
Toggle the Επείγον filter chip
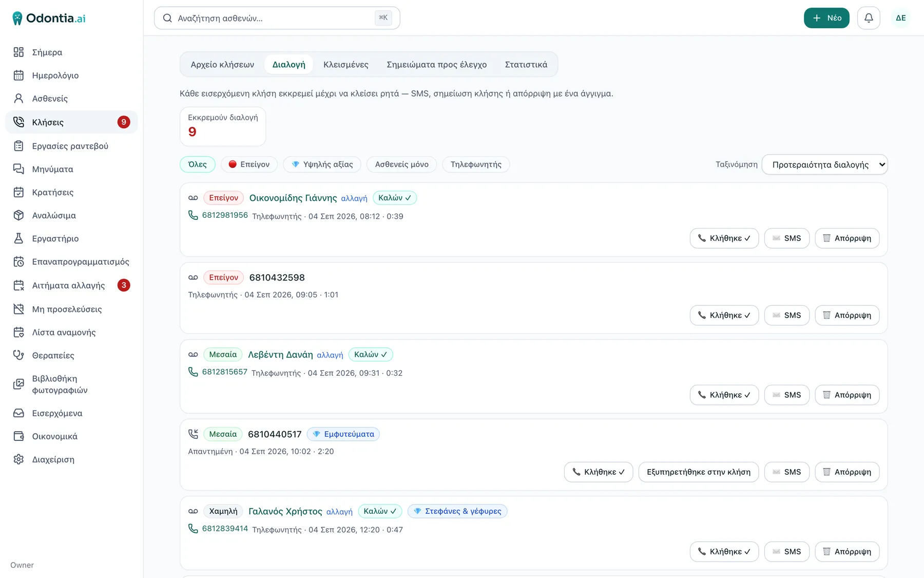point(249,164)
